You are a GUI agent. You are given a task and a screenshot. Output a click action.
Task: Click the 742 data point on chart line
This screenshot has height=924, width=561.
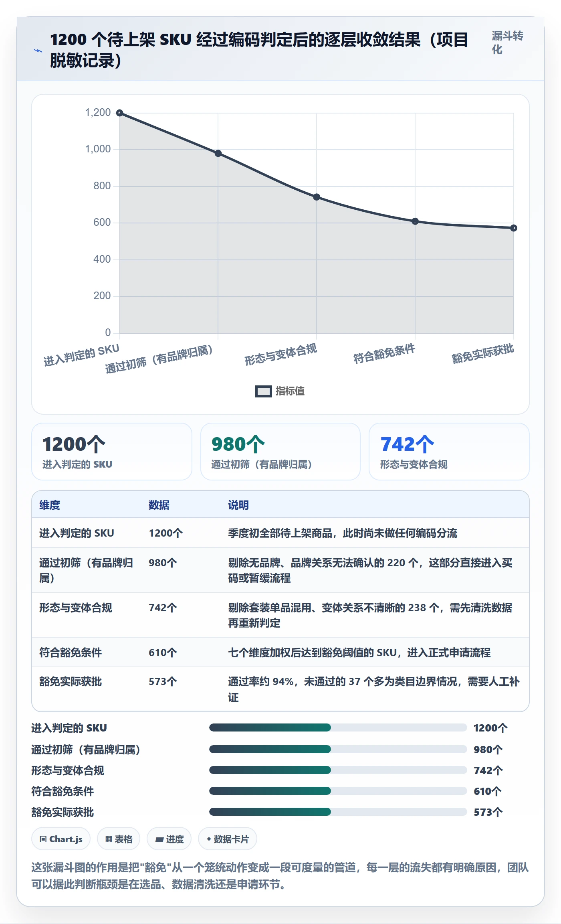[317, 197]
